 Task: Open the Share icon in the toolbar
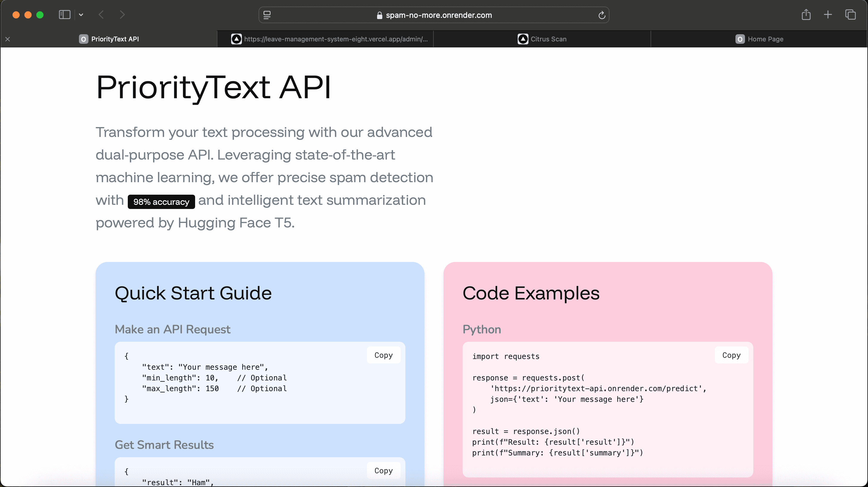[x=806, y=15]
